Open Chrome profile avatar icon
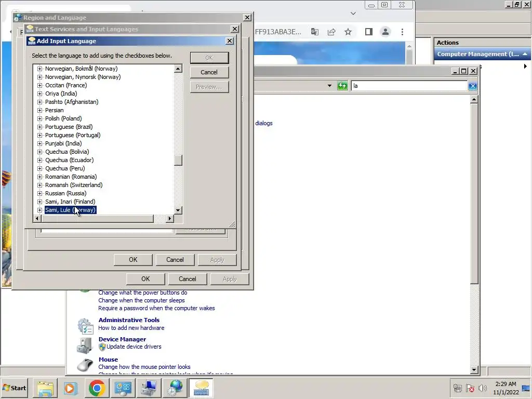 (x=385, y=32)
